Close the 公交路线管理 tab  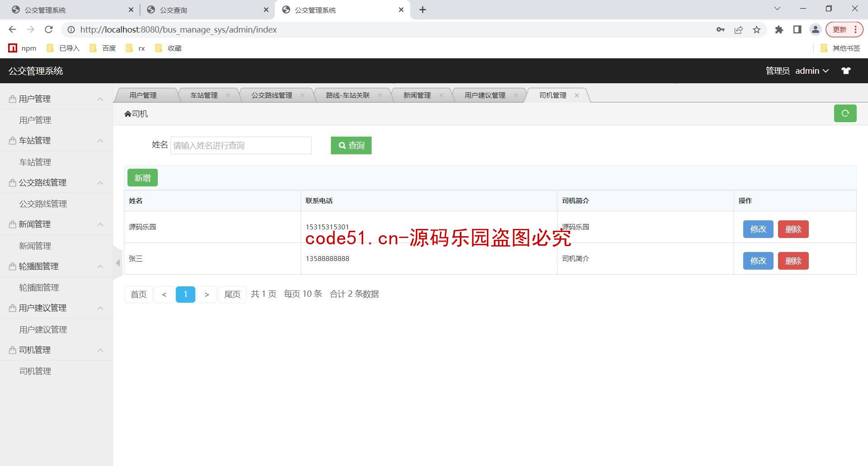(x=302, y=95)
